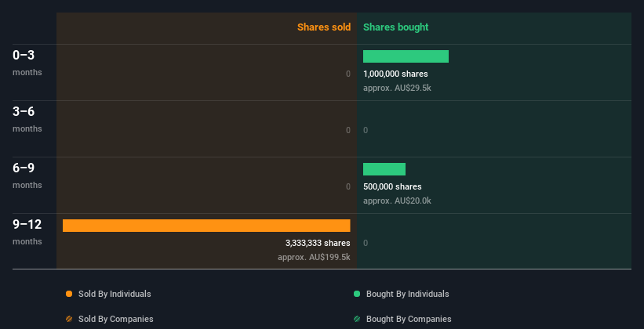Viewport: 644px width, 329px height.
Task: Select the Sold By Companies legend label
Action: click(116, 319)
